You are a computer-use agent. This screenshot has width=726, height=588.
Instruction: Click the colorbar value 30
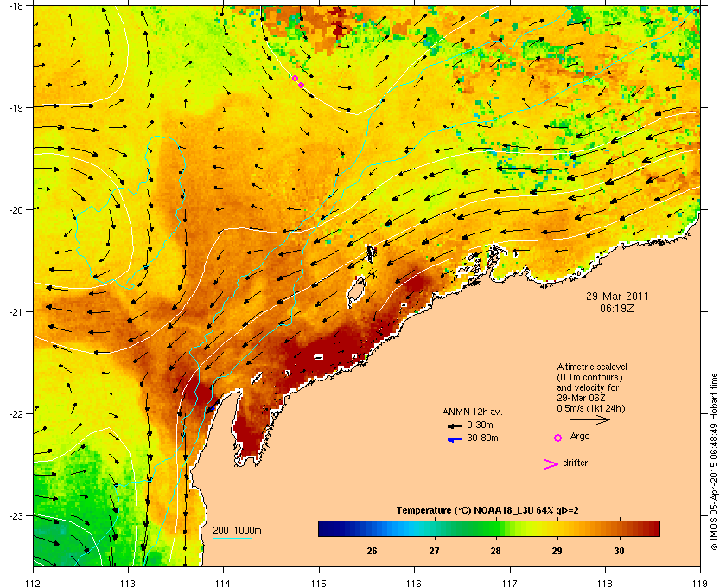(619, 551)
